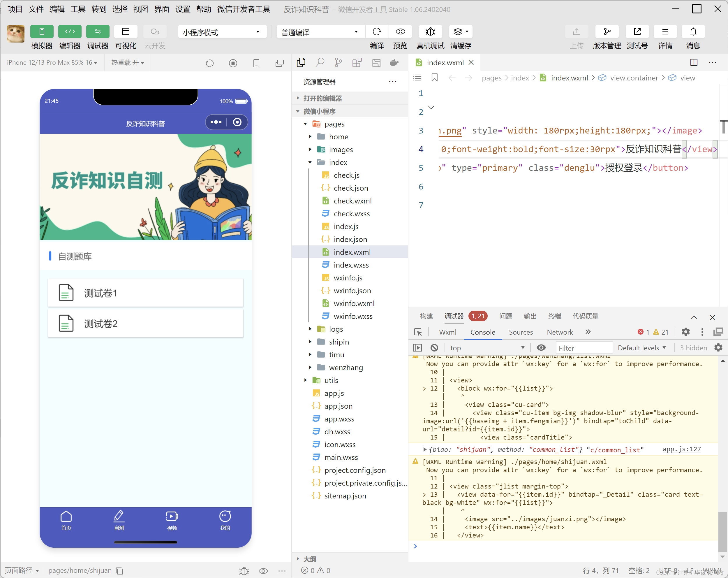Screen dimensions: 728x578
Task: Toggle the 调试器 panel button
Action: [x=98, y=32]
